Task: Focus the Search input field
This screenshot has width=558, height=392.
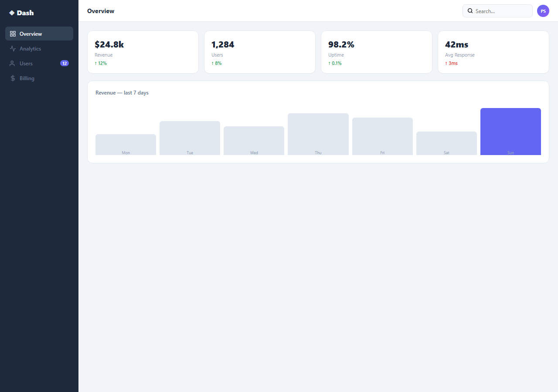Action: click(x=497, y=11)
